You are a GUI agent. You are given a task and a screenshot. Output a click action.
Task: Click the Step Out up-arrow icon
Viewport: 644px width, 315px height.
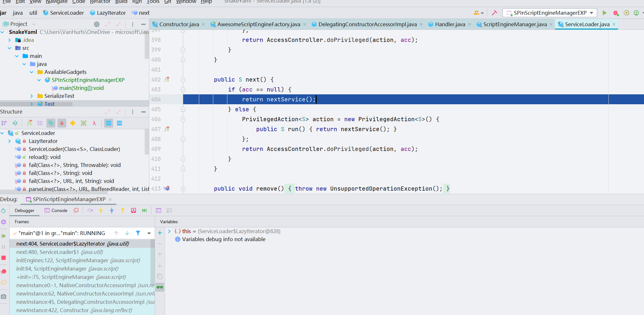pyautogui.click(x=123, y=210)
